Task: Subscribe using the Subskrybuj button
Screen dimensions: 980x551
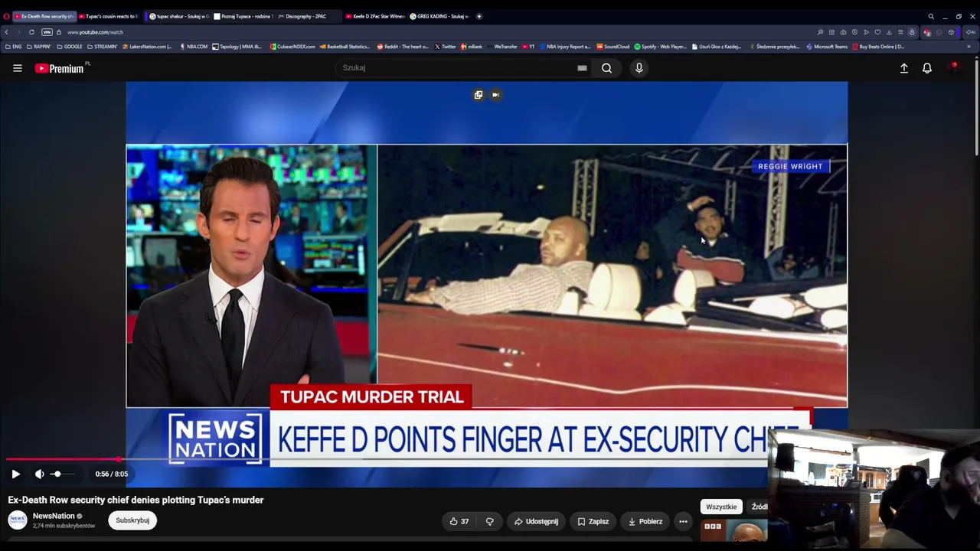Action: (132, 520)
